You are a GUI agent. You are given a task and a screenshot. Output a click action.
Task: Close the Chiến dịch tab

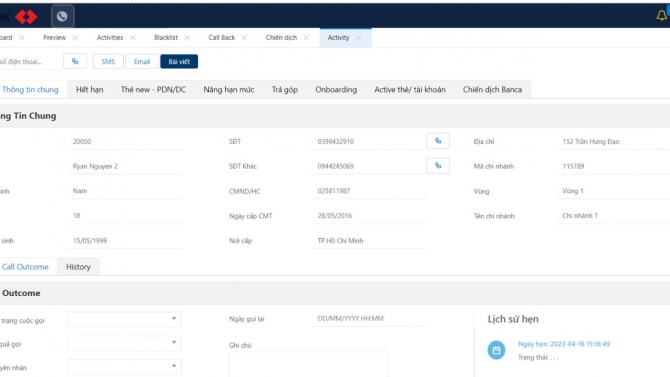pyautogui.click(x=306, y=38)
